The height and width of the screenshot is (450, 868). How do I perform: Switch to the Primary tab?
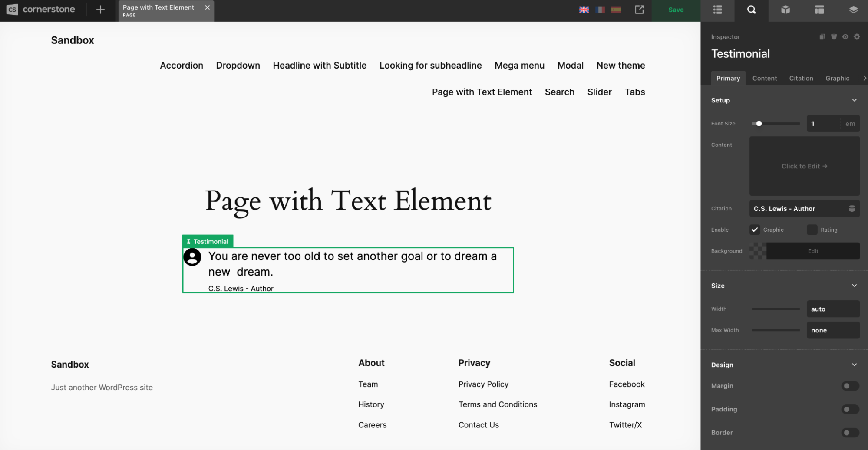(x=728, y=78)
